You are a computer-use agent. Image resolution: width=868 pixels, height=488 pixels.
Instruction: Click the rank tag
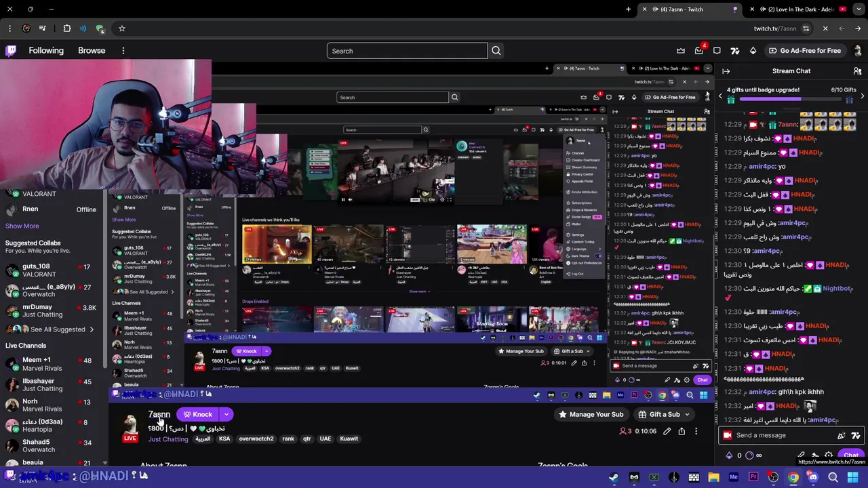[288, 439]
